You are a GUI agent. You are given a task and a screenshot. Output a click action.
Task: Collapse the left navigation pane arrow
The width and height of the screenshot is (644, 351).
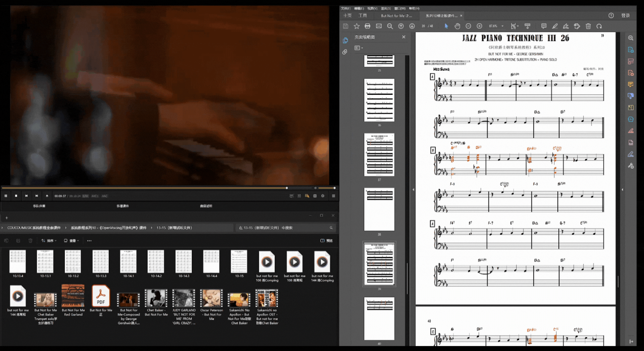(x=413, y=190)
